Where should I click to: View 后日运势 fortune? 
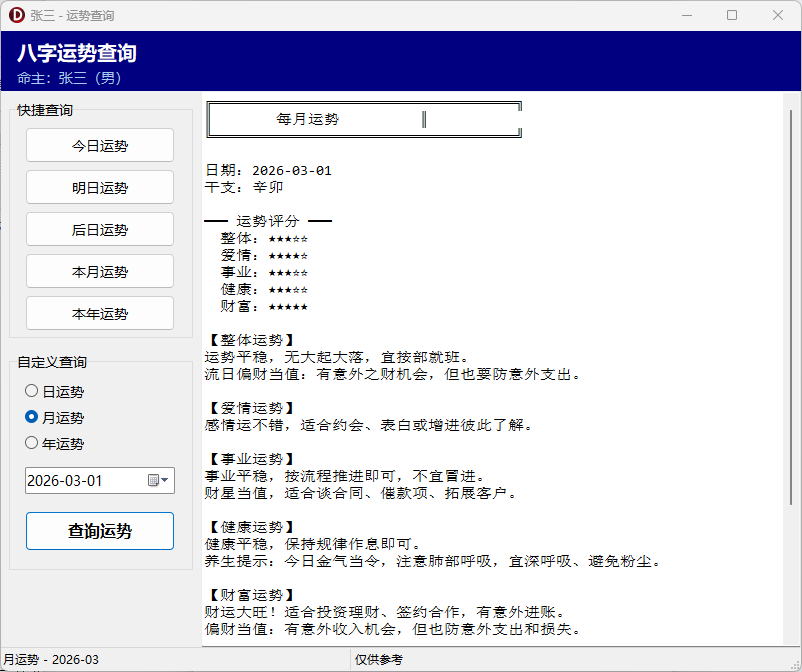pos(99,229)
